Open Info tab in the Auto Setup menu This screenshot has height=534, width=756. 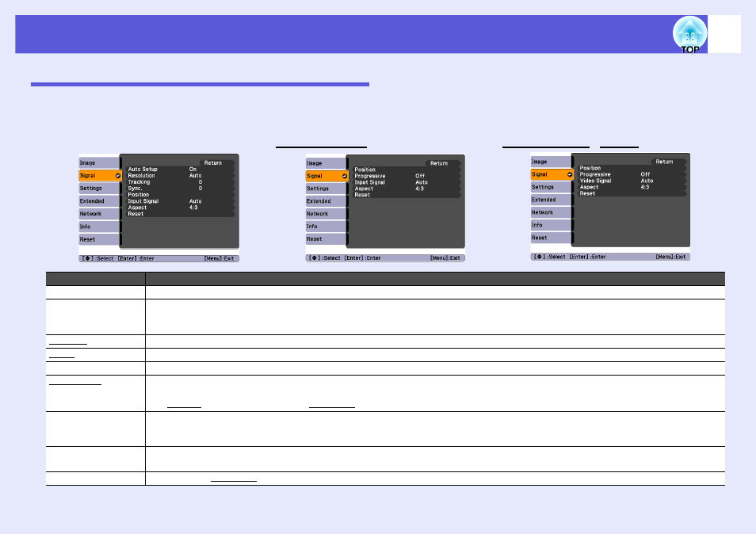click(x=99, y=227)
